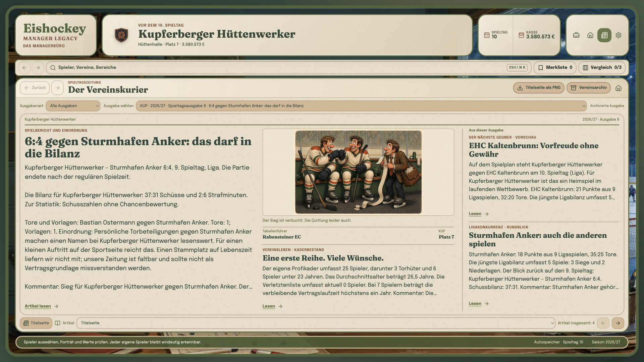The height and width of the screenshot is (362, 644).
Task: Open the newspaper icon in top toolbar
Action: 604,35
